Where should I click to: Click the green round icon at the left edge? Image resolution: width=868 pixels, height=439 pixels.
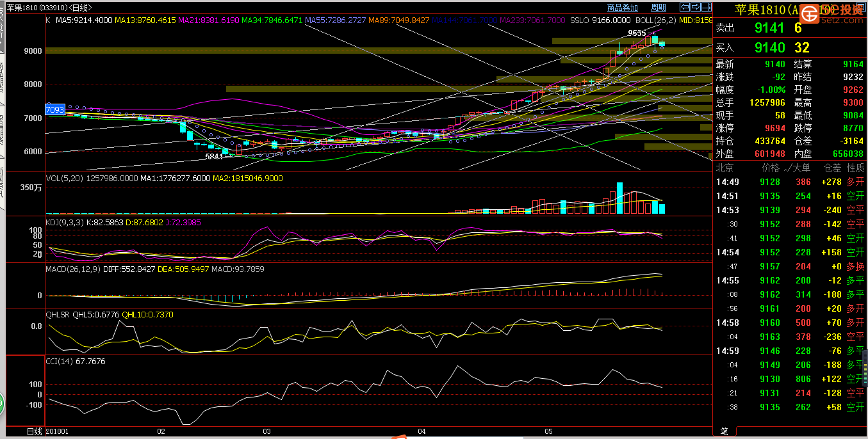[x=1, y=403]
